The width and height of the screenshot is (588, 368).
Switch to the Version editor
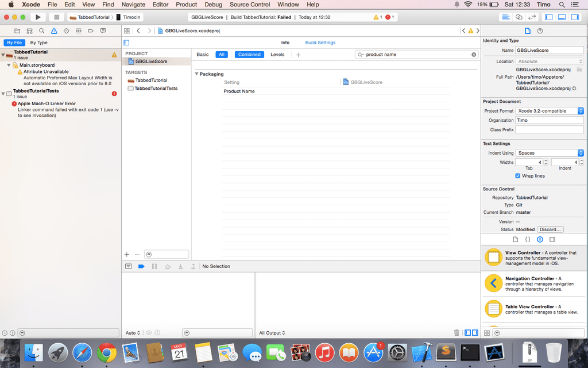point(532,17)
